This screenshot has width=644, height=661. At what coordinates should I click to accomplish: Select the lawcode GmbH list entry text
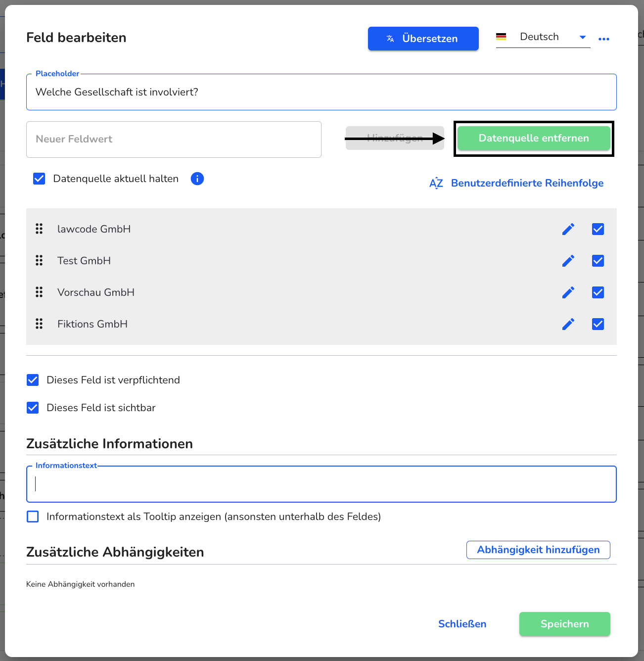[94, 229]
